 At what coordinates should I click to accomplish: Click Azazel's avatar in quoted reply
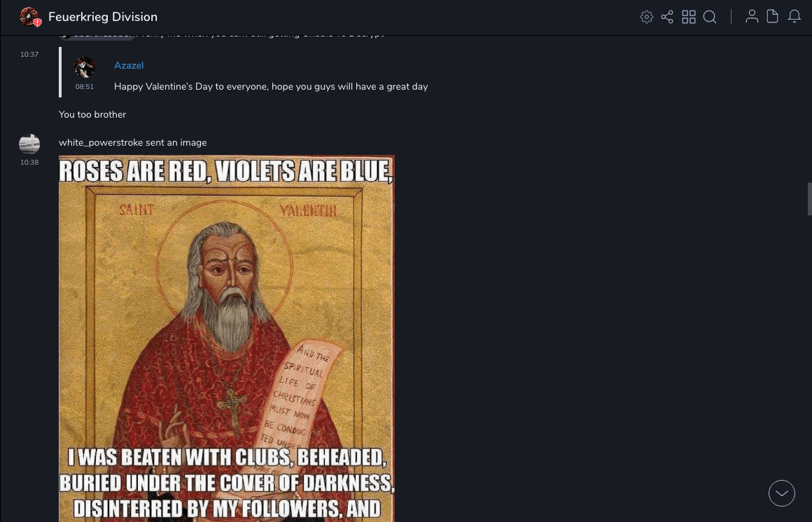click(x=85, y=67)
